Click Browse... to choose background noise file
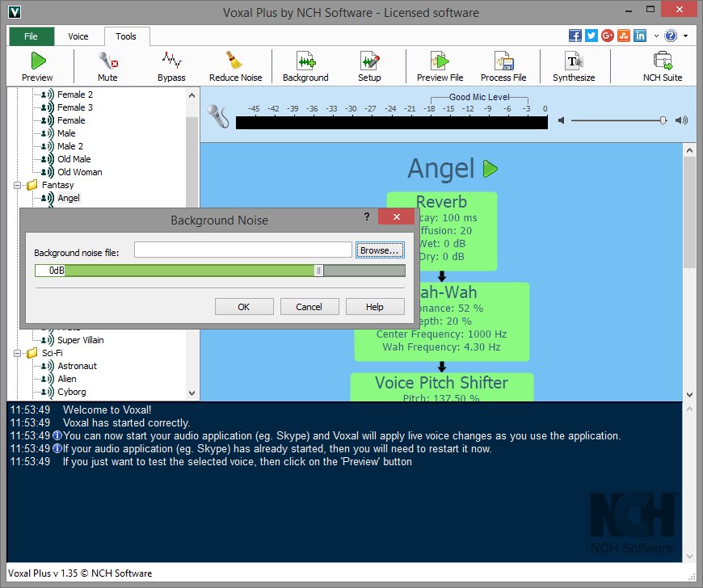703x588 pixels. tap(380, 250)
